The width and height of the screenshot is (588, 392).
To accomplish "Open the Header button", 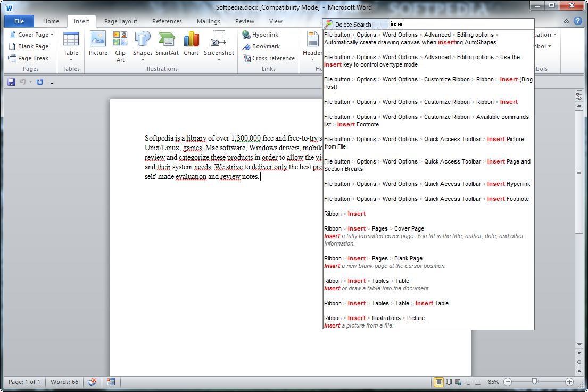I will (312, 46).
